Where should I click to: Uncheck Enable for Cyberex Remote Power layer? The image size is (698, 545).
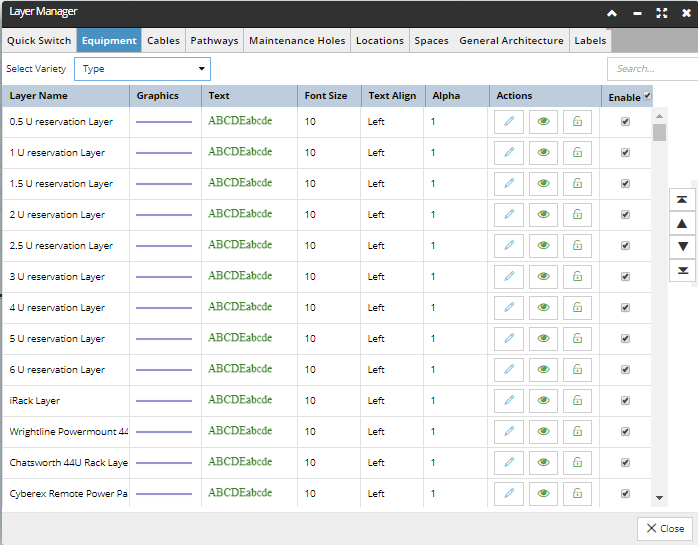(625, 493)
